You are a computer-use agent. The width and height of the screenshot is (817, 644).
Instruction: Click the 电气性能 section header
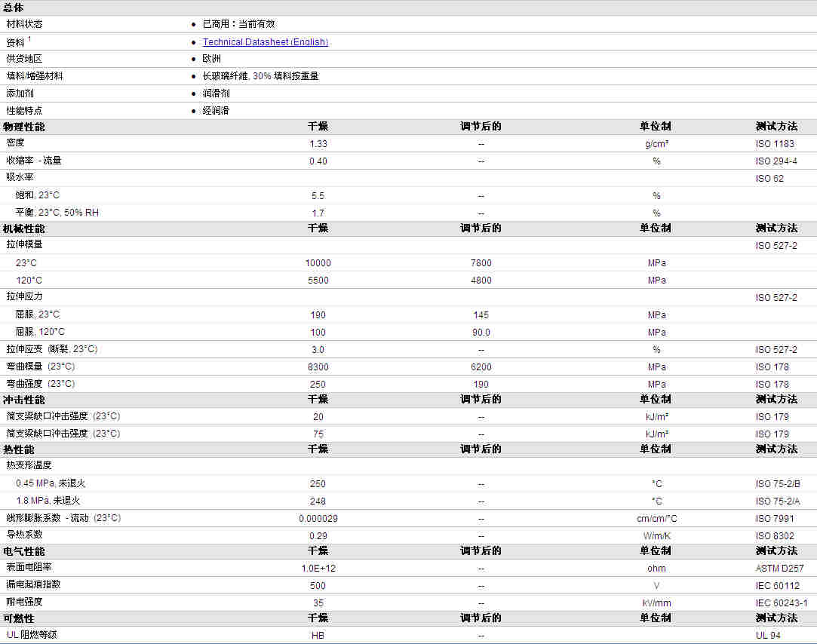coord(24,551)
